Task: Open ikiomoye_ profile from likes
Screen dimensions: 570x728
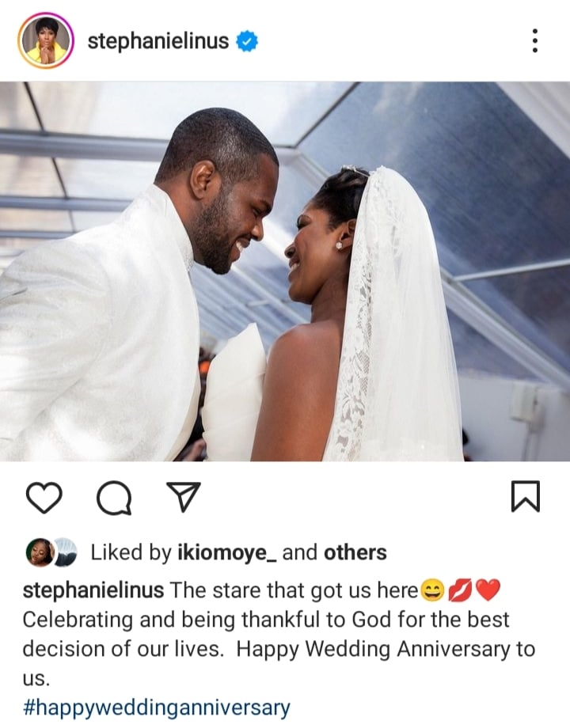Action: pos(227,552)
